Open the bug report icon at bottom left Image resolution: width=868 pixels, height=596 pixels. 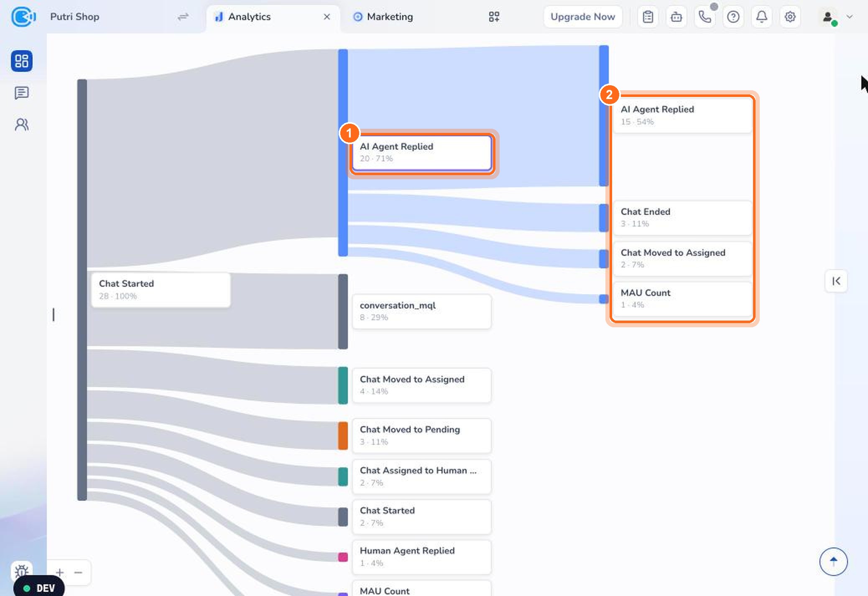[x=22, y=570]
